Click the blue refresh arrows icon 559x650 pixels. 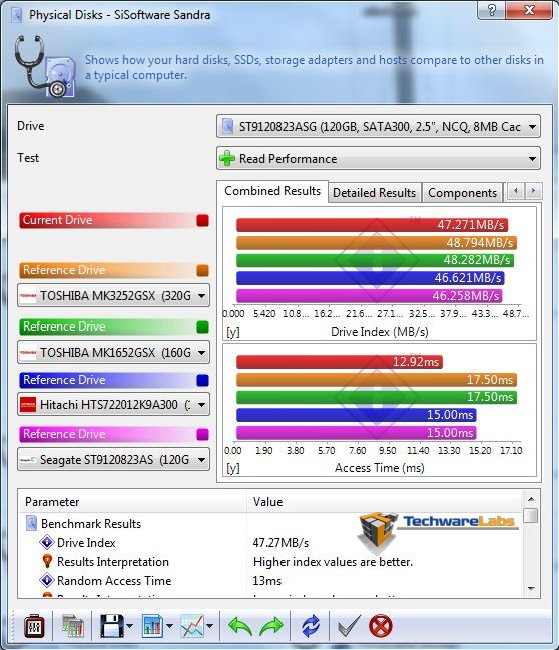(x=311, y=626)
